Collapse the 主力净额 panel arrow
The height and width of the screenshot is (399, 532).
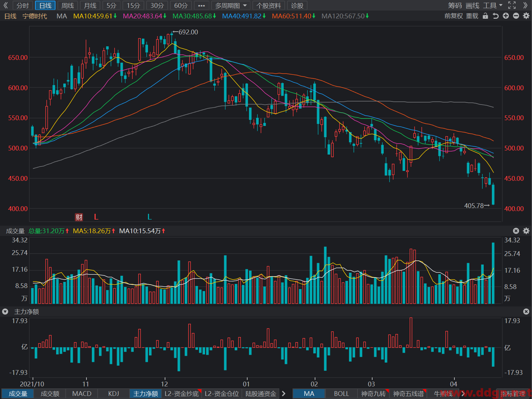click(5, 312)
